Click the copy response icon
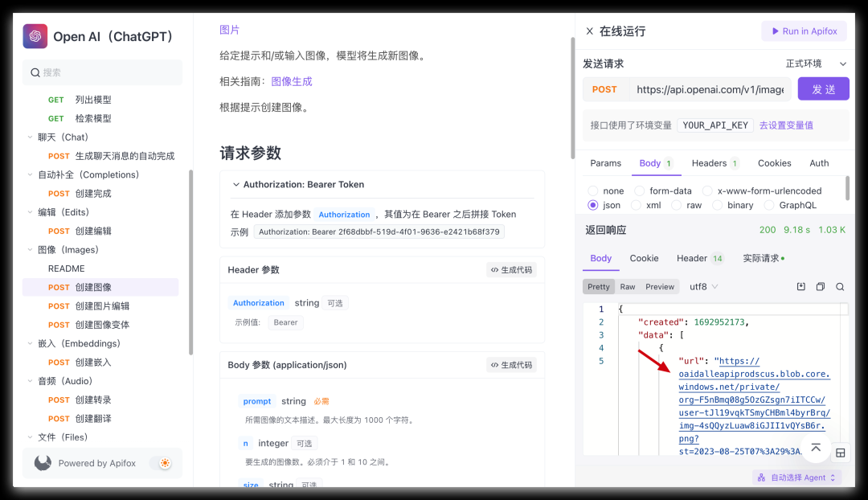The width and height of the screenshot is (868, 500). (x=821, y=286)
